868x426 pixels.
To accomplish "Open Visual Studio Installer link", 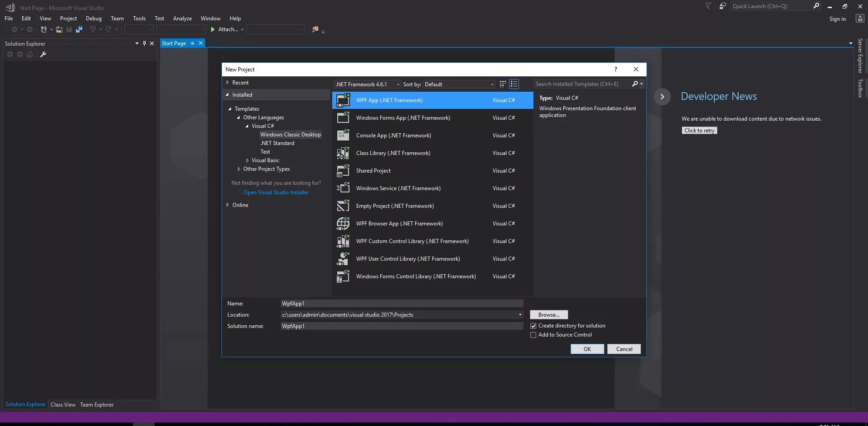I will point(276,192).
